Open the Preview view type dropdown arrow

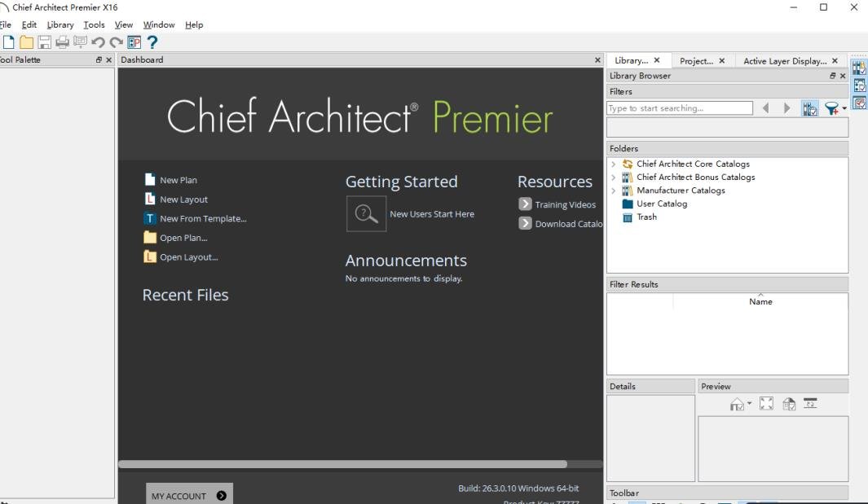coord(749,403)
